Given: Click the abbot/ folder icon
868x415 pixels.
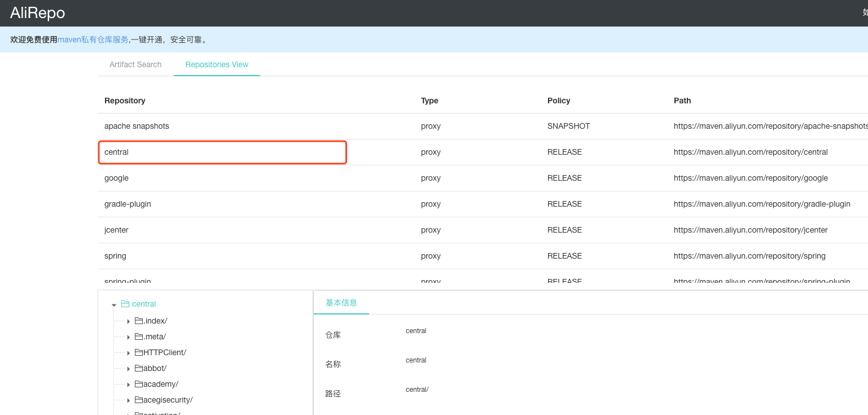Looking at the screenshot, I should click(x=139, y=368).
